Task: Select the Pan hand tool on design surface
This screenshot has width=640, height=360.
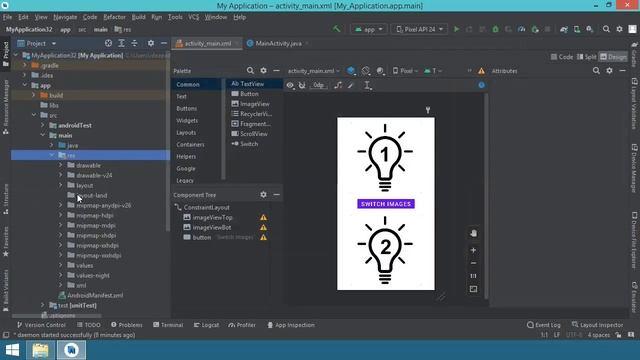Action: coord(473,233)
